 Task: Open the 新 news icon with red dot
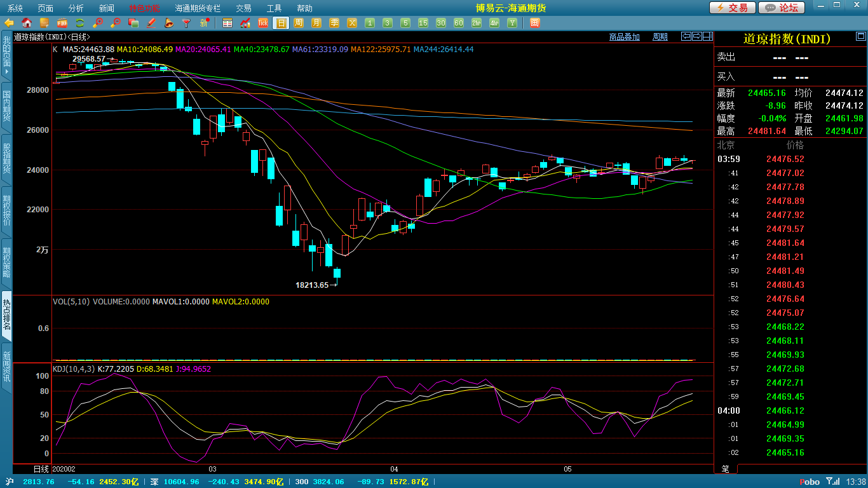point(205,23)
